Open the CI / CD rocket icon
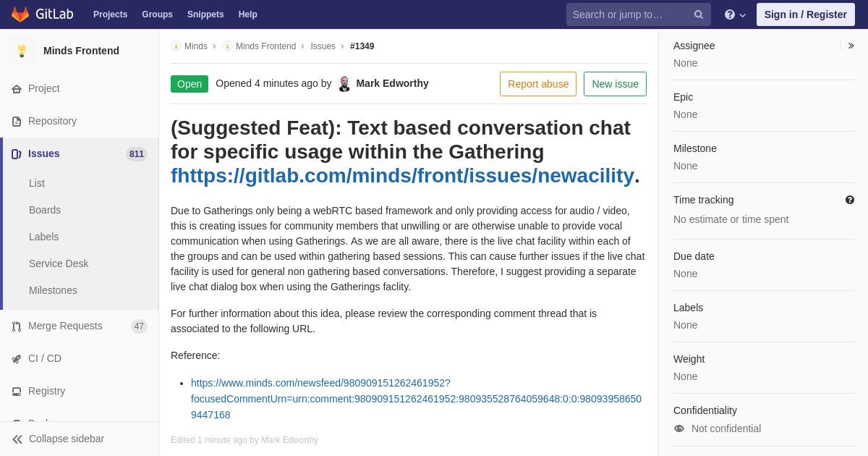This screenshot has height=456, width=868. pos(17,359)
